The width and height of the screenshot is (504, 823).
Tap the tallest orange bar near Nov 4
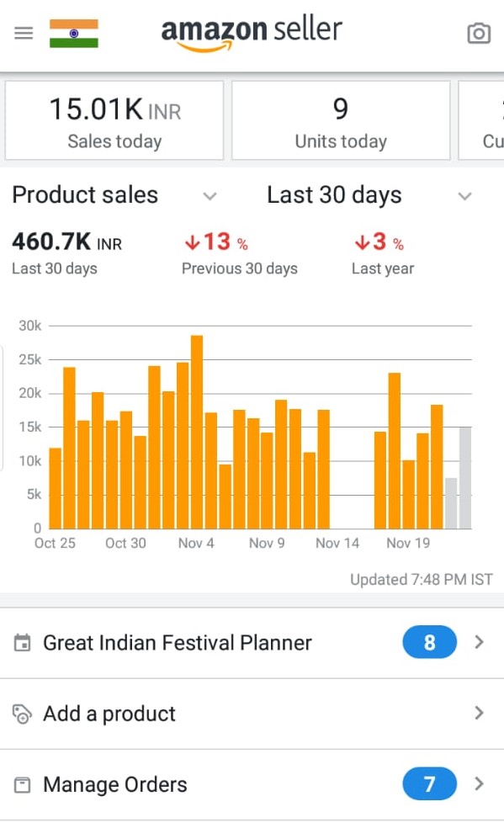197,432
